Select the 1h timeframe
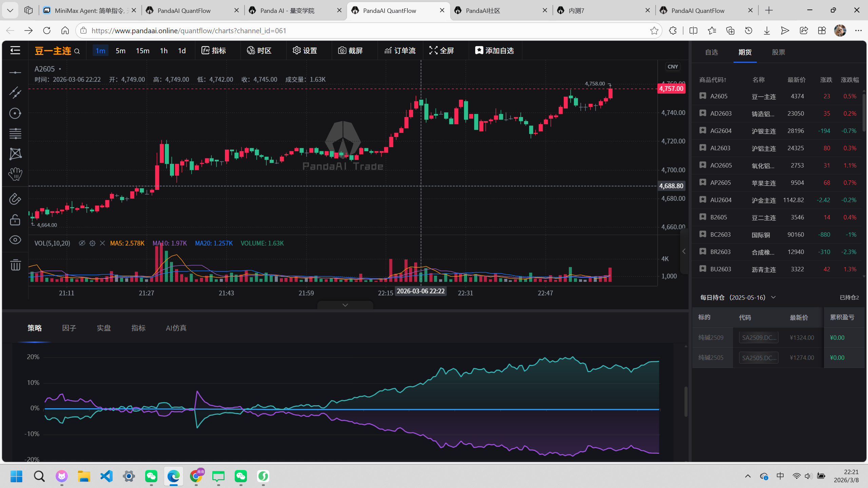 coord(164,51)
